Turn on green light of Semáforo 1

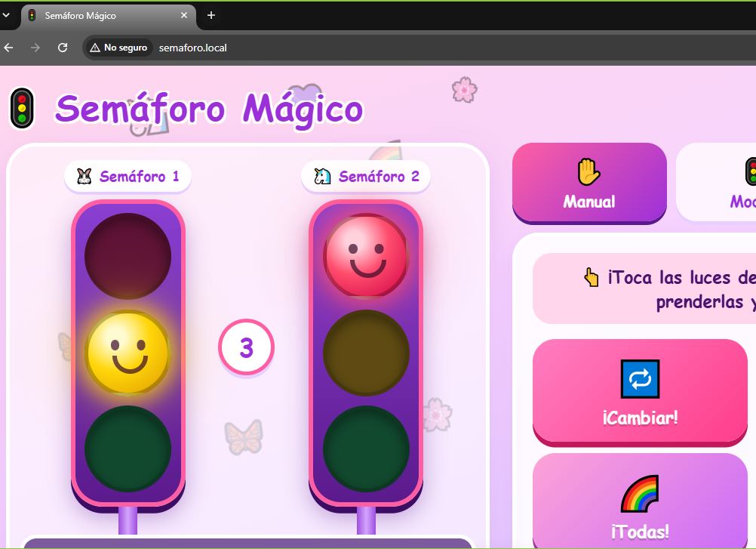click(128, 449)
